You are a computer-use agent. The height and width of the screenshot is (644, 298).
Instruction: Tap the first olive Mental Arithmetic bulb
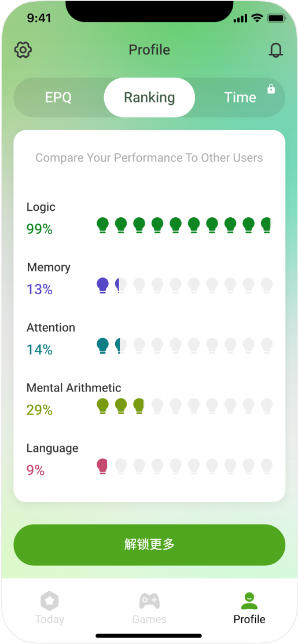102,407
